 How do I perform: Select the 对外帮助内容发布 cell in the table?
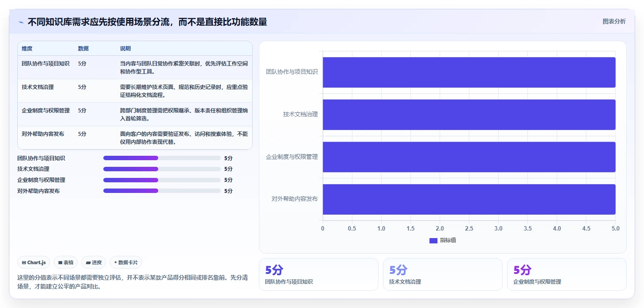pyautogui.click(x=43, y=134)
